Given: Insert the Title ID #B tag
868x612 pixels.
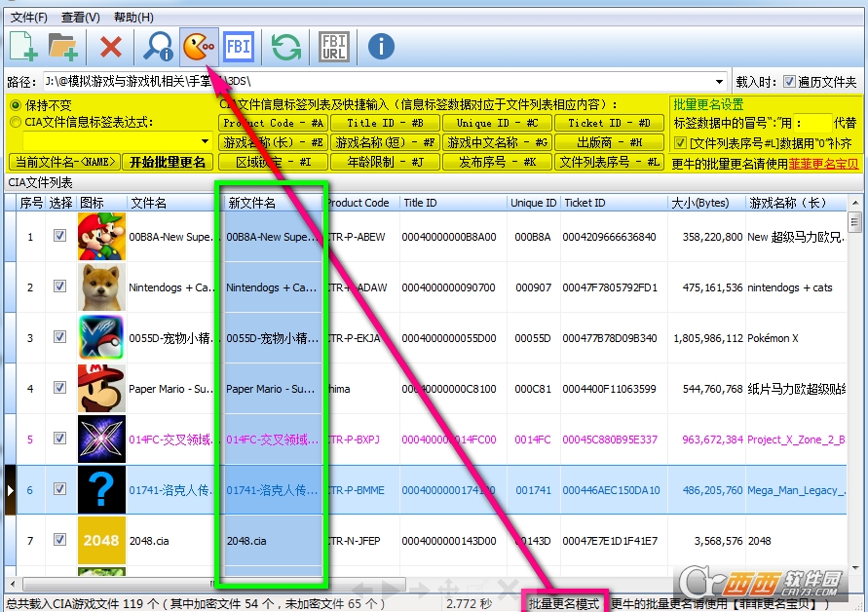Looking at the screenshot, I should [x=385, y=123].
